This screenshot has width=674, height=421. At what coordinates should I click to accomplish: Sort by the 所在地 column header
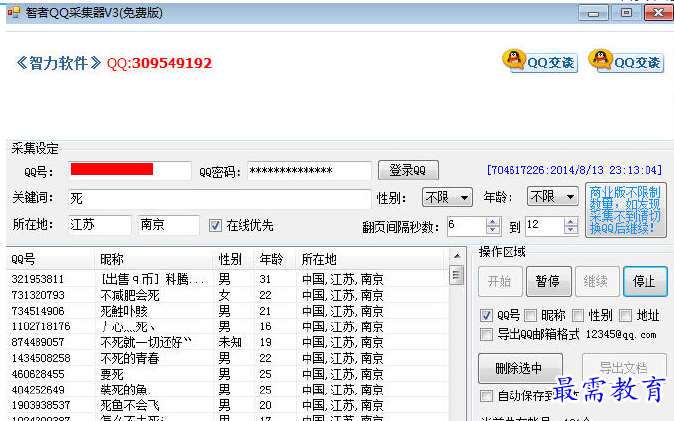click(x=371, y=259)
